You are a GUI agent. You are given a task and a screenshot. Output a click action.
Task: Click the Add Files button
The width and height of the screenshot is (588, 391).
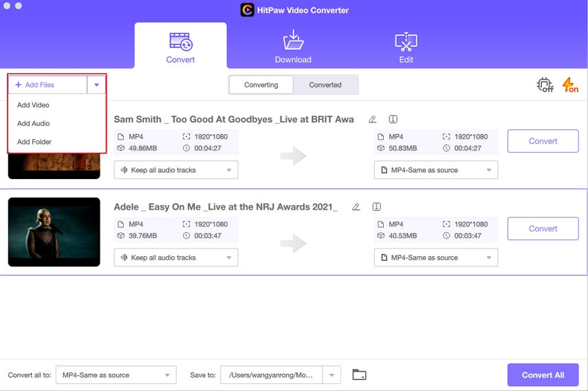pos(47,85)
